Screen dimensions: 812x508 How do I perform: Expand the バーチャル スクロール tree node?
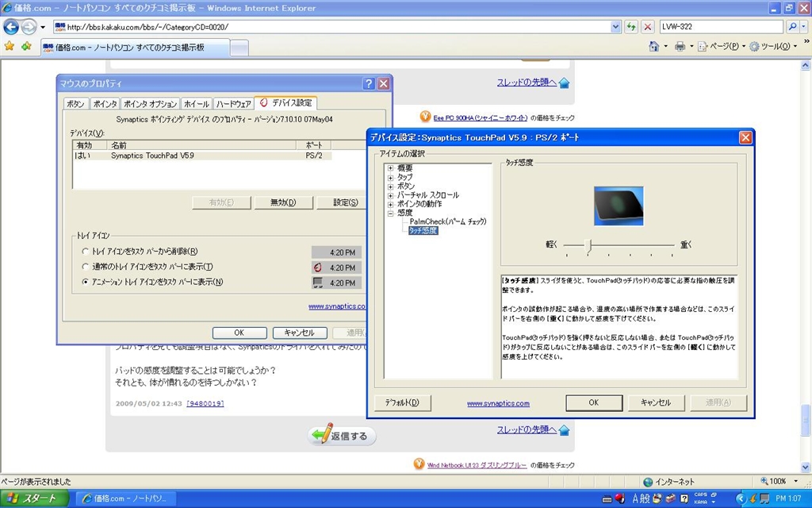coord(390,195)
